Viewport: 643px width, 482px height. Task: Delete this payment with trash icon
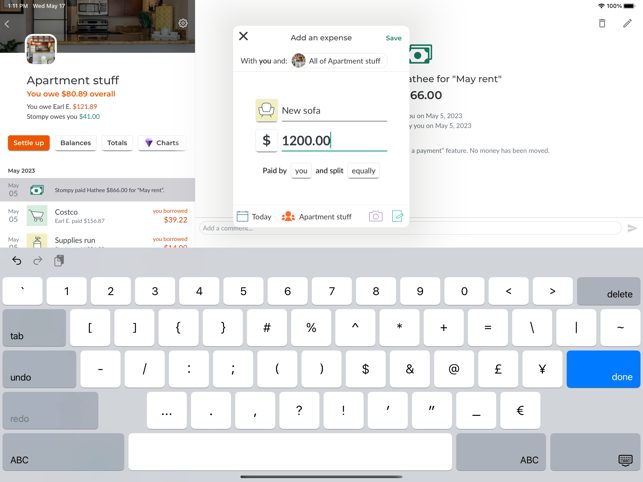click(x=602, y=23)
